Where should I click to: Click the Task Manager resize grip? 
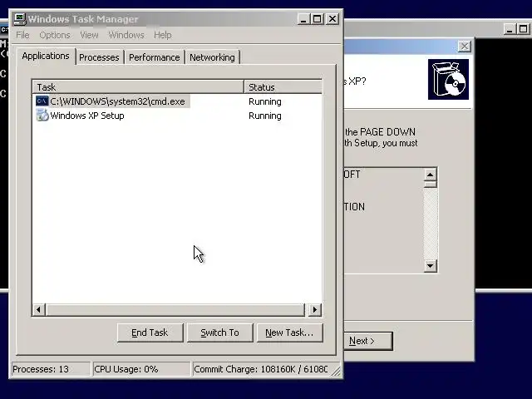336,372
